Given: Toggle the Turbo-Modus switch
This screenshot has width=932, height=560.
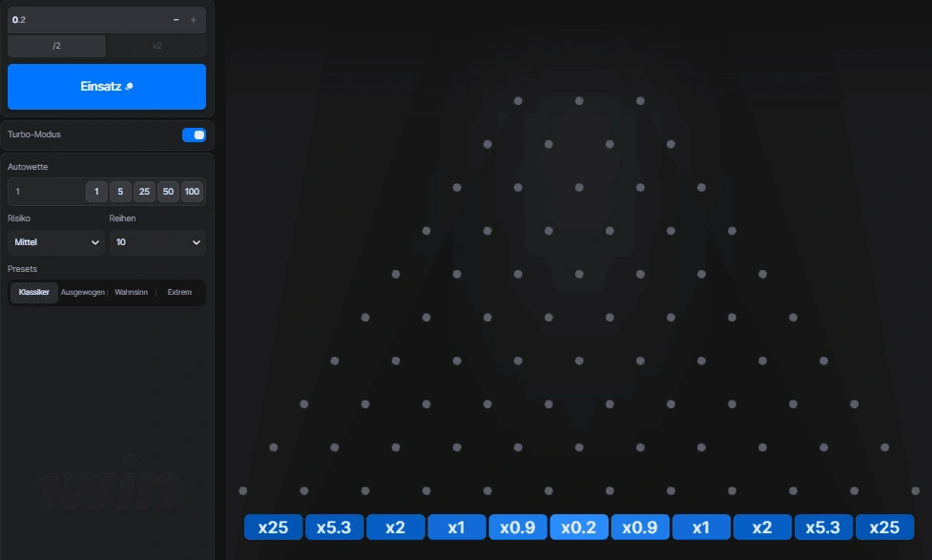Looking at the screenshot, I should (x=194, y=135).
